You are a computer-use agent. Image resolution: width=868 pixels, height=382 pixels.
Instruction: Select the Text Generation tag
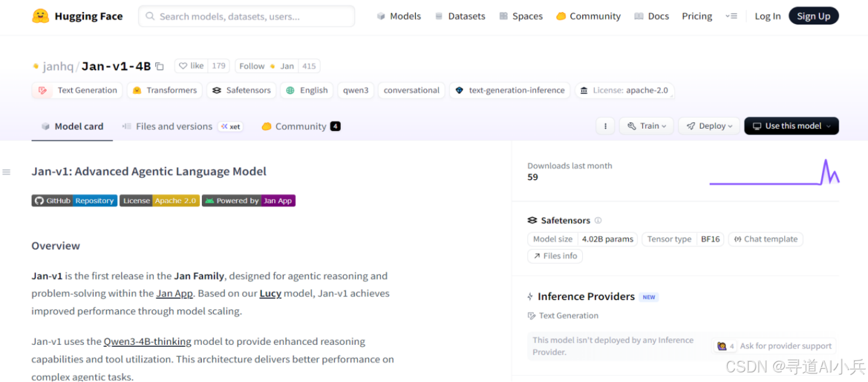(77, 90)
